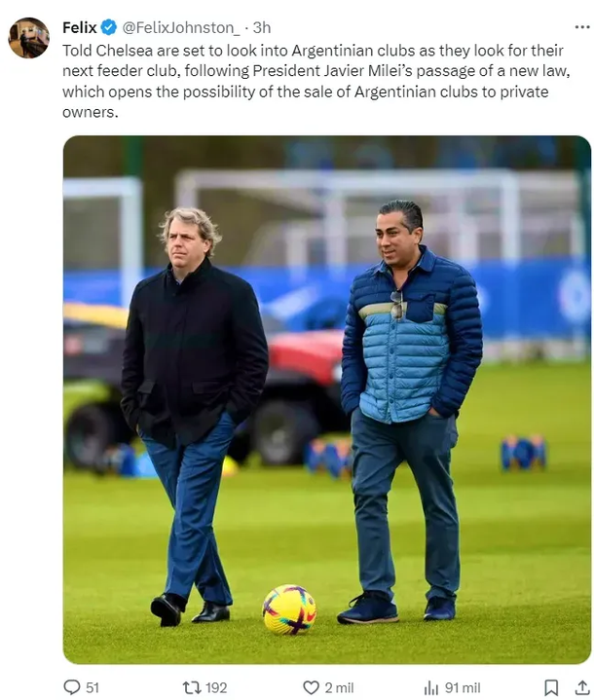Viewport: 594px width, 700px height.
Task: Click the 51 replies count
Action: (93, 687)
